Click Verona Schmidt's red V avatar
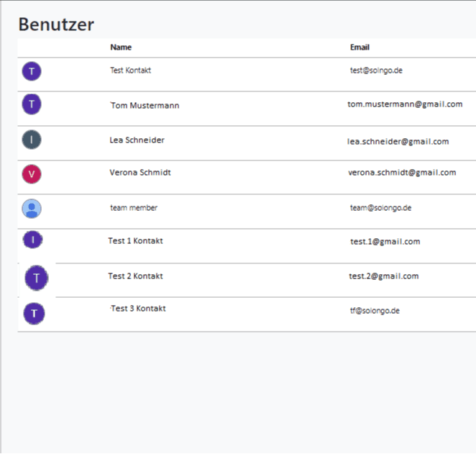The height and width of the screenshot is (454, 476). coord(32,174)
